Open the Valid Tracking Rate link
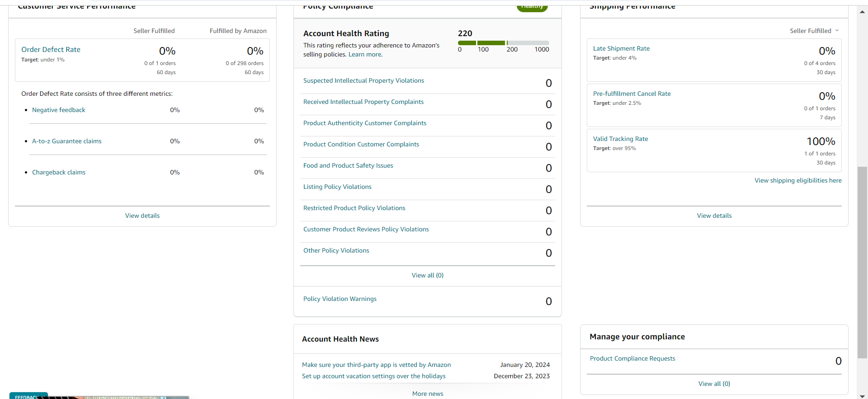Screen dimensions: 868x399 click(621, 139)
